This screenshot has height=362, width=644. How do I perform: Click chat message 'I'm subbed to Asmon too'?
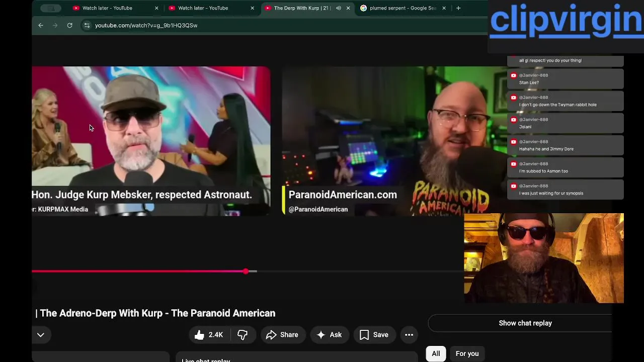click(543, 171)
